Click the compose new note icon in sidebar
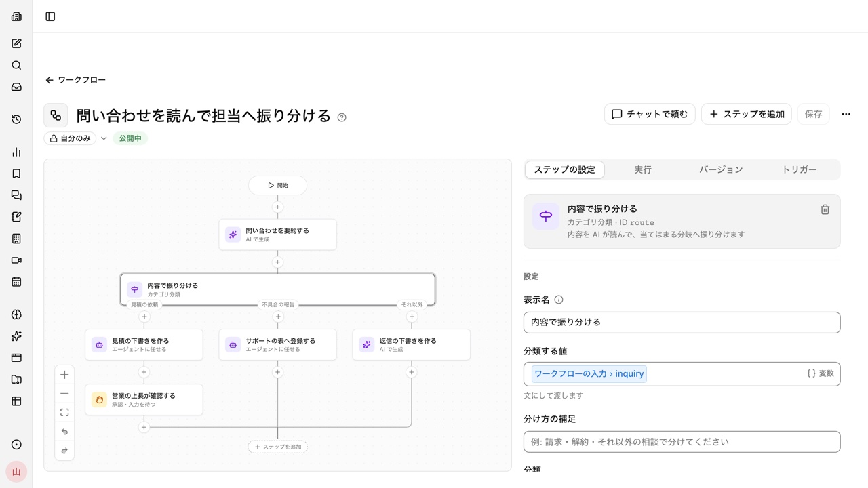Viewport: 868px width, 488px height. tap(16, 43)
